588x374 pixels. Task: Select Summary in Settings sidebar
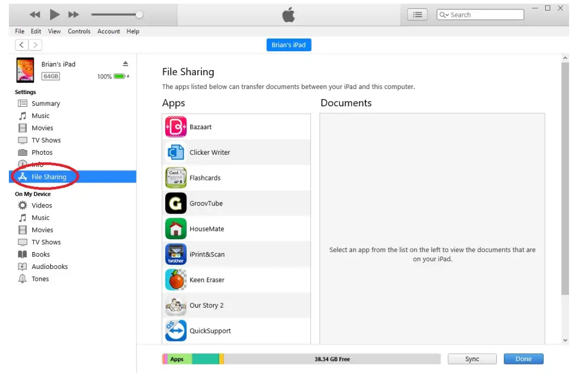click(46, 103)
